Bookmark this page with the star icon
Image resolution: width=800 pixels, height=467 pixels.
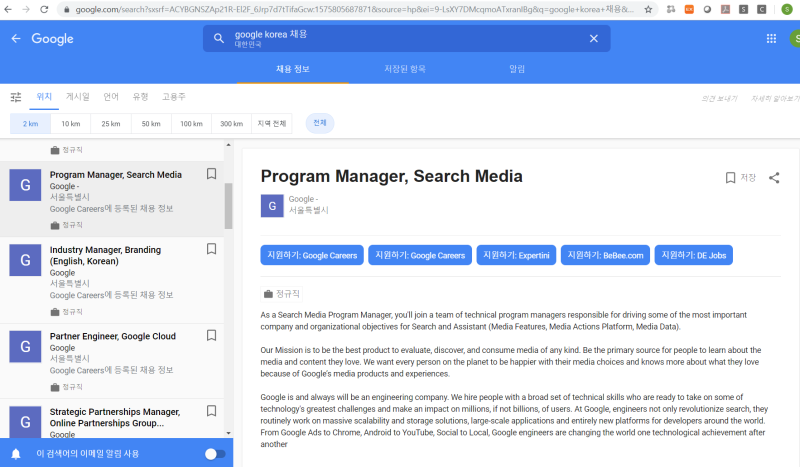click(648, 9)
